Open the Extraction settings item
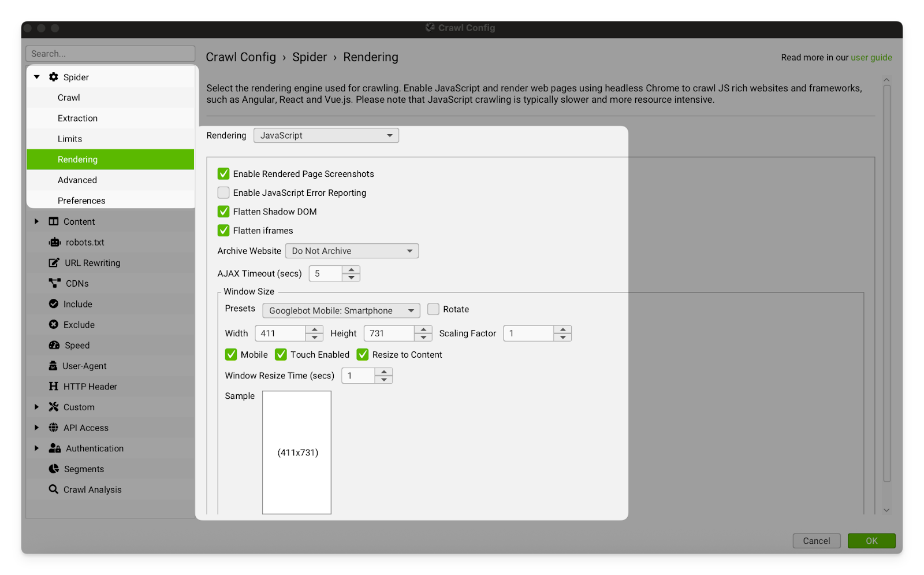924x575 pixels. coord(77,118)
